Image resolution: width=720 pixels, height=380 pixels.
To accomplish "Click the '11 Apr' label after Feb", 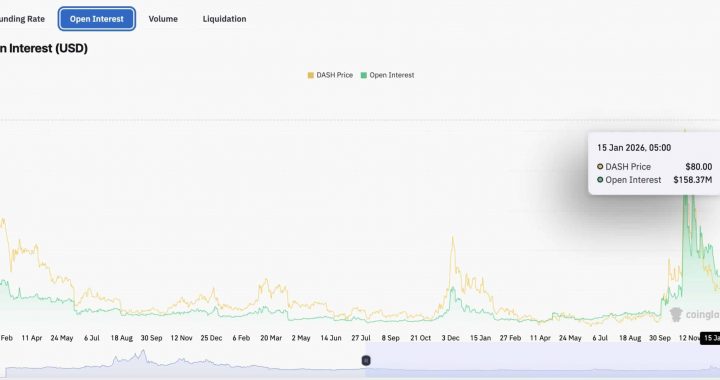I will [32, 338].
